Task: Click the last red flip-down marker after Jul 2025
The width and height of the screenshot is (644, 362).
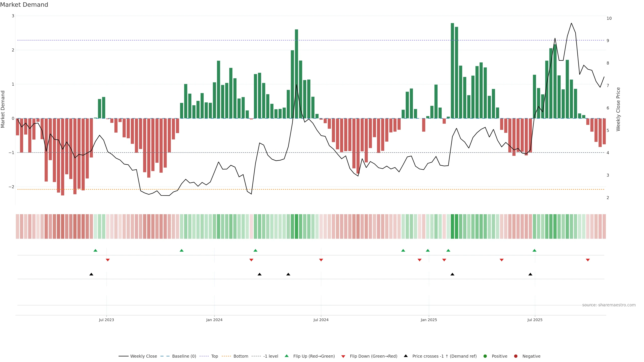Action: click(x=588, y=260)
